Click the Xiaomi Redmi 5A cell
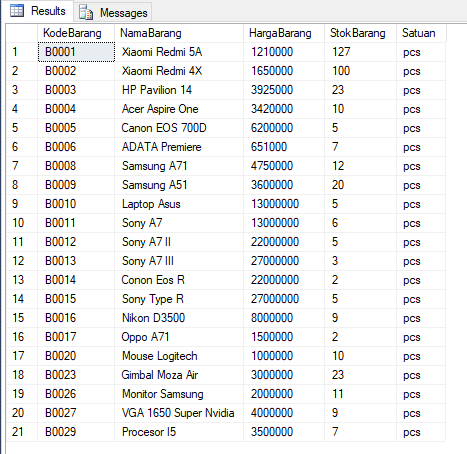The width and height of the screenshot is (467, 454). [179, 52]
